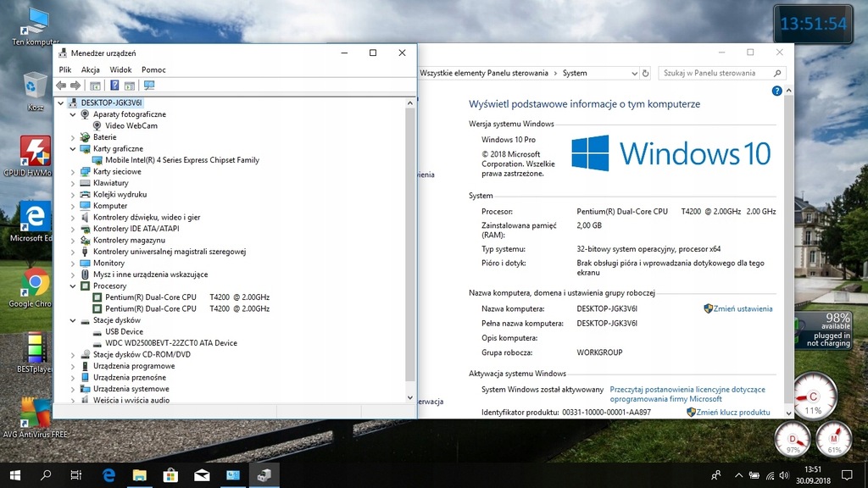Expand the Klawiatury node
This screenshot has height=488, width=868.
point(73,183)
